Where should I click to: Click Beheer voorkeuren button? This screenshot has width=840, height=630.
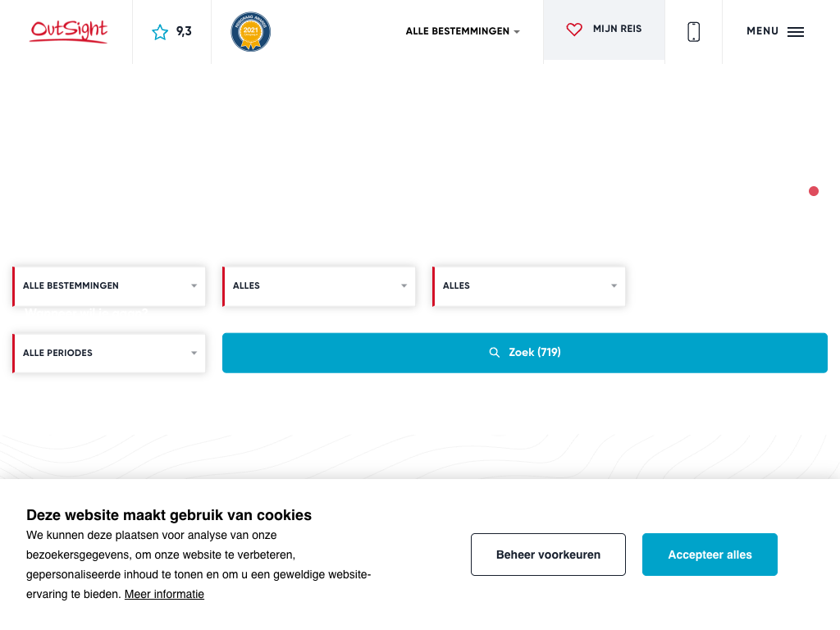548,555
